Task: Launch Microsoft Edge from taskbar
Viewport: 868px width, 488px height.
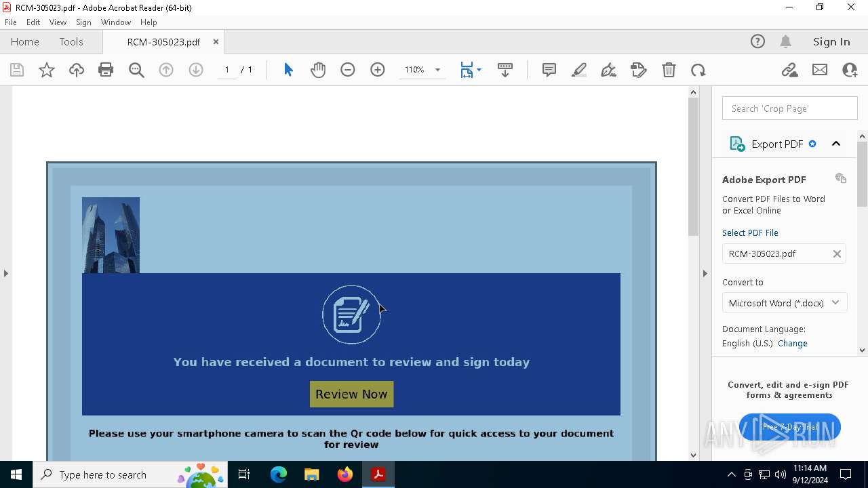Action: (279, 474)
